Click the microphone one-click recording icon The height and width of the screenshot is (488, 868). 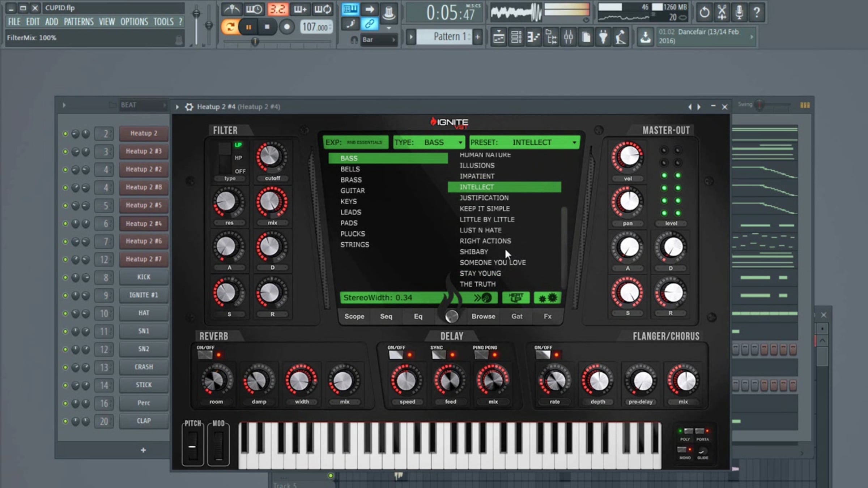(739, 12)
